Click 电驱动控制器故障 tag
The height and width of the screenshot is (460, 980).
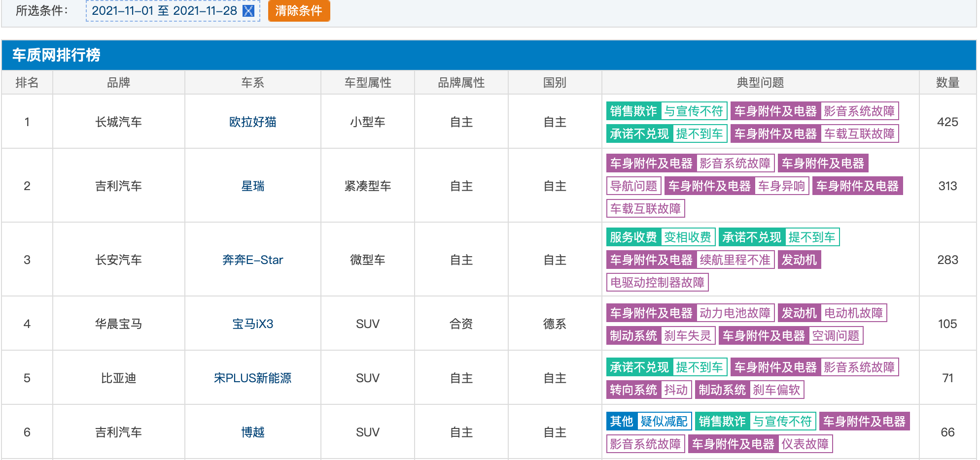click(658, 283)
